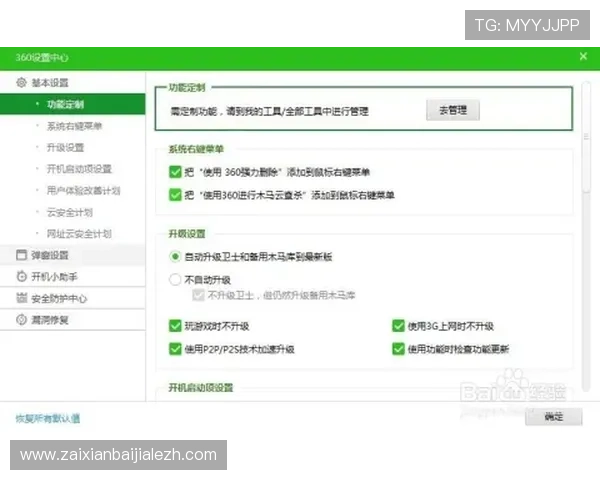The image size is (600, 480).
Task: Click the clock icon beside 开机小助手
Action: pyautogui.click(x=21, y=276)
